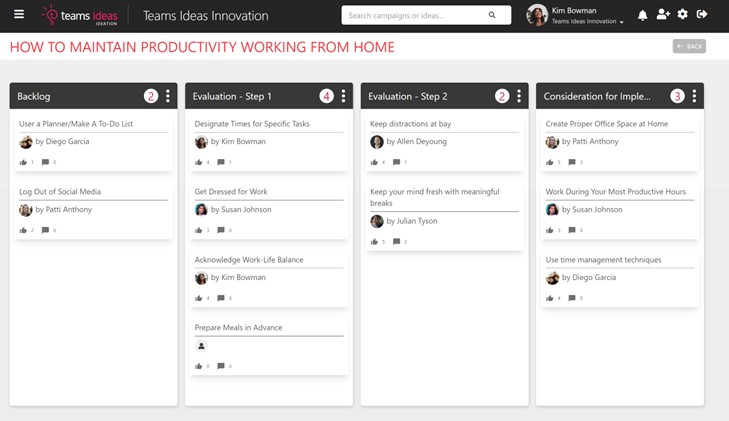Open the Backlog column options menu
The height and width of the screenshot is (421, 729).
tap(168, 96)
